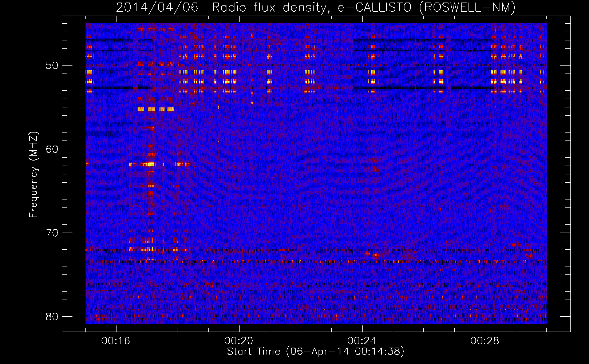
Task: Click the 70 frequency tick label
Action: pos(52,233)
